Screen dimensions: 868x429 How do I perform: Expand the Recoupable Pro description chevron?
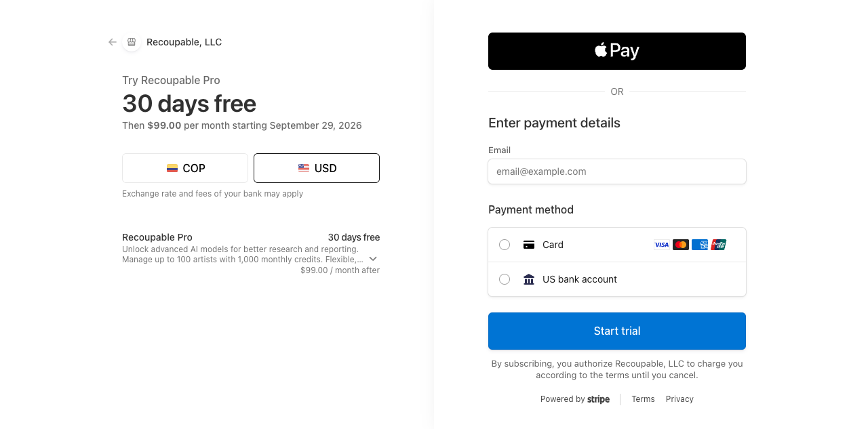[373, 259]
